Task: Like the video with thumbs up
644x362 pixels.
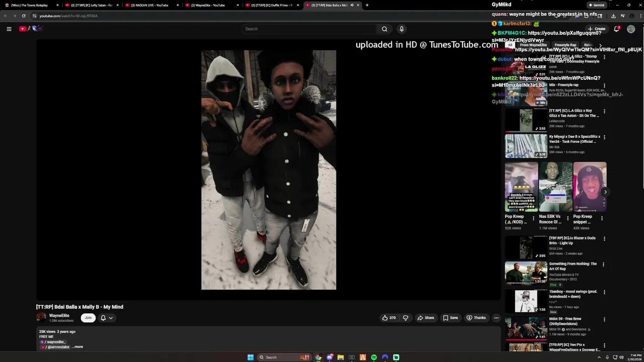Action: tap(389, 318)
